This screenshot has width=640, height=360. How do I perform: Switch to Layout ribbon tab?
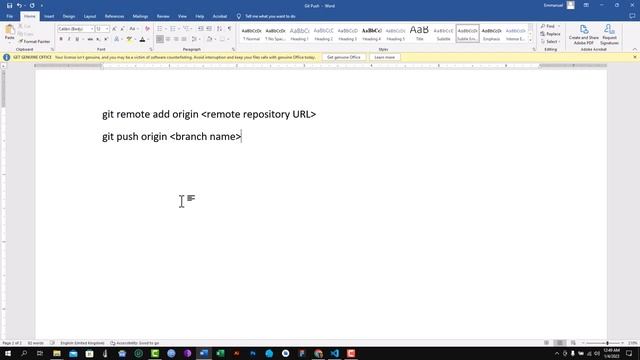[x=90, y=16]
